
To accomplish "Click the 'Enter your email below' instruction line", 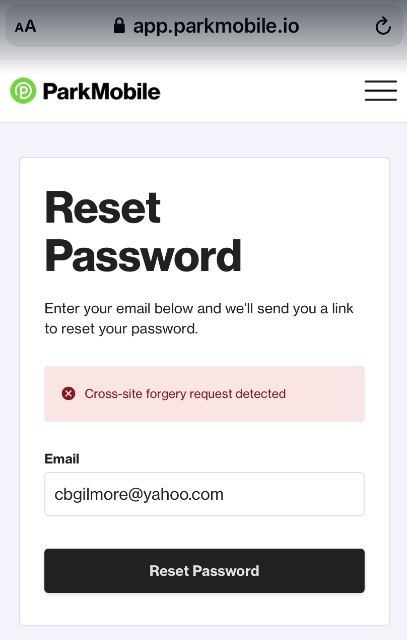I will pos(199,309).
